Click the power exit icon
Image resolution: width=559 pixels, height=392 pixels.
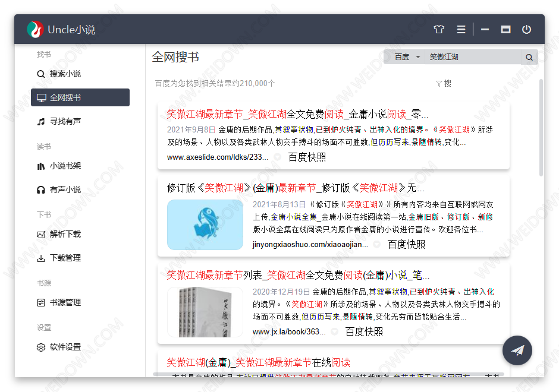pos(526,29)
